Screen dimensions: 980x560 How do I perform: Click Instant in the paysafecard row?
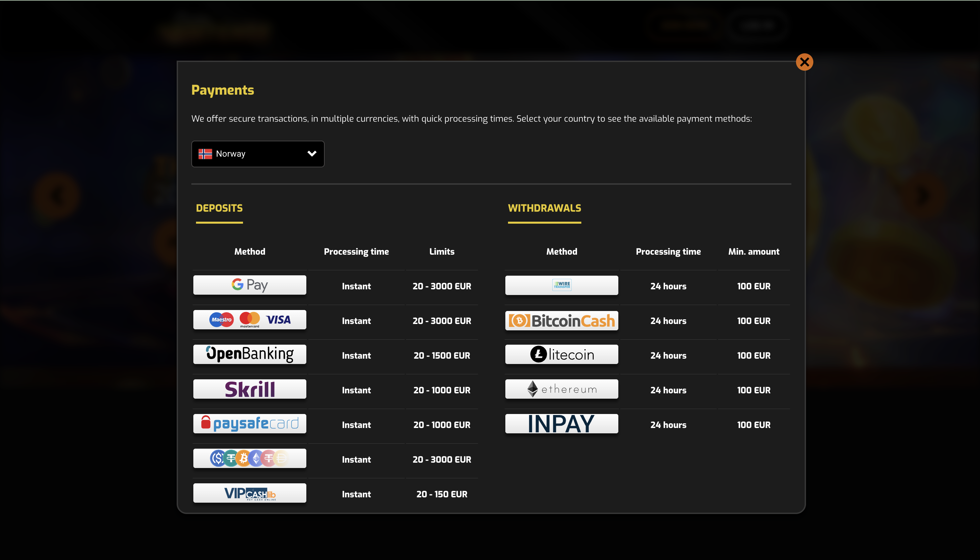coord(356,425)
